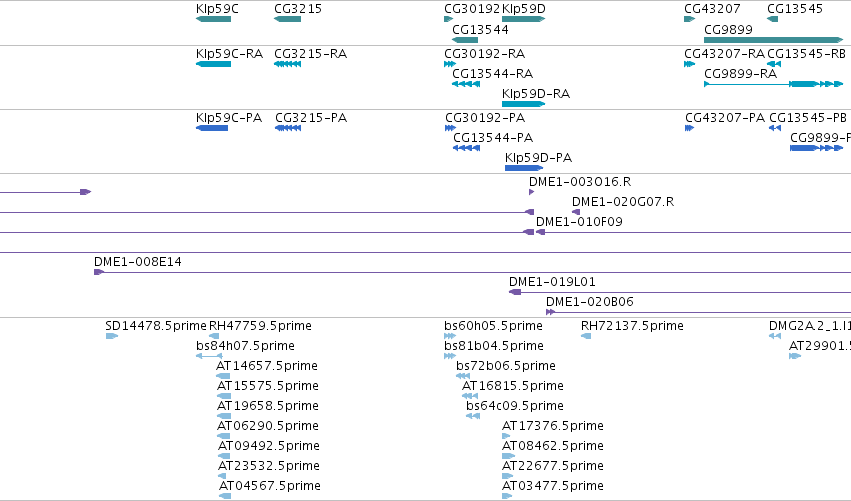
Task: Click the CG3215-RA transcript
Action: (288, 64)
